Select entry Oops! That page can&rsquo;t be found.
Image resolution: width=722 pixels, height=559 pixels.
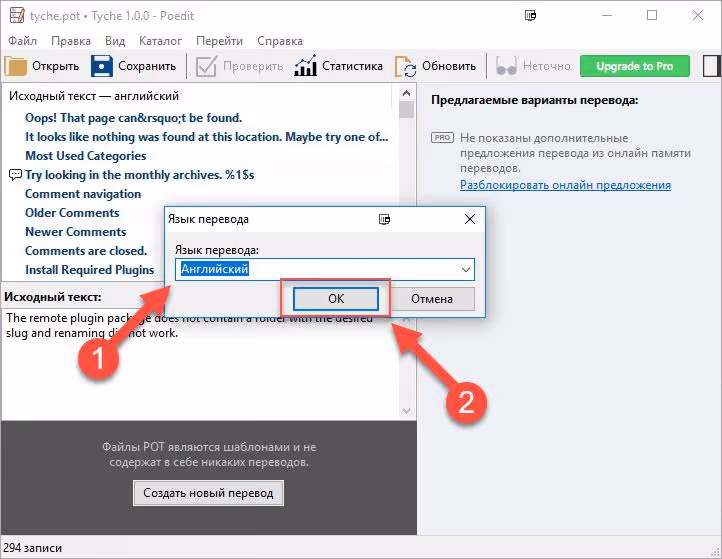(133, 118)
